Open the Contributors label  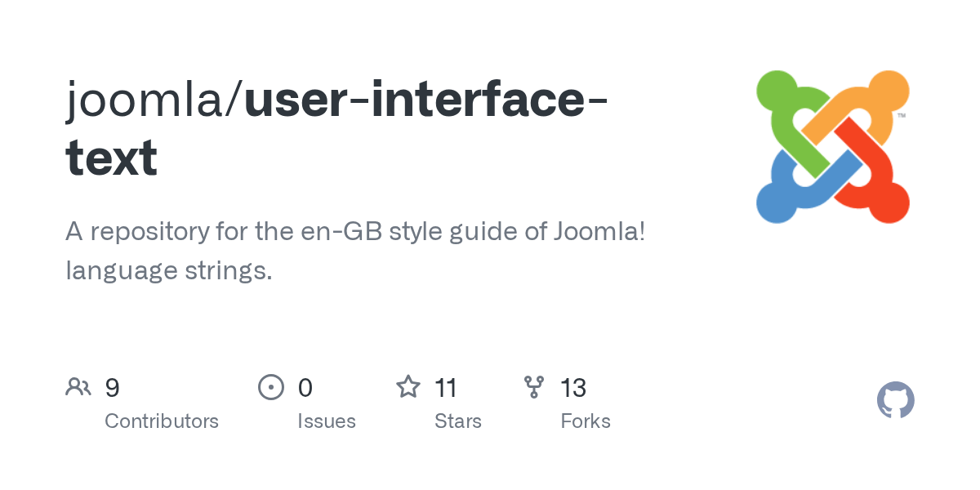coord(162,421)
